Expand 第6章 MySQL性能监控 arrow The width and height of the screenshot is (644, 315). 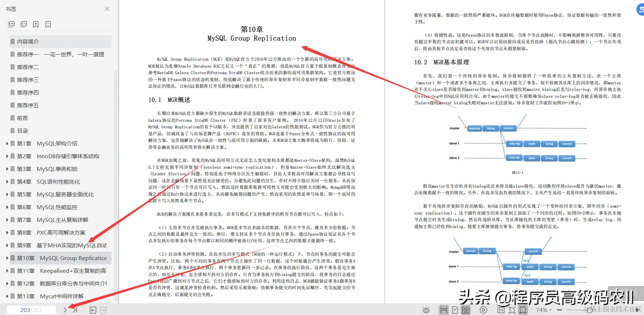coord(7,207)
